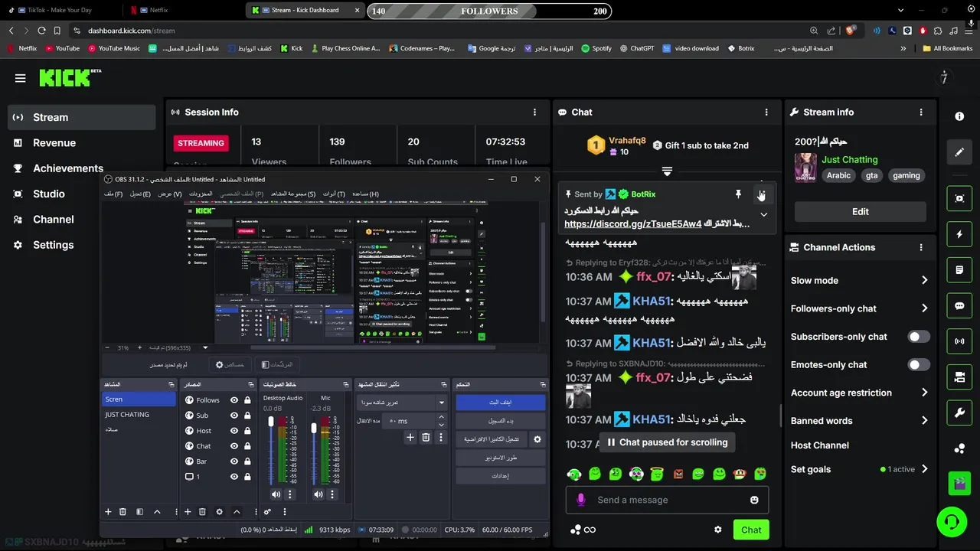Expand the gift leaderboard handle in chat
980x551 pixels.
[667, 171]
